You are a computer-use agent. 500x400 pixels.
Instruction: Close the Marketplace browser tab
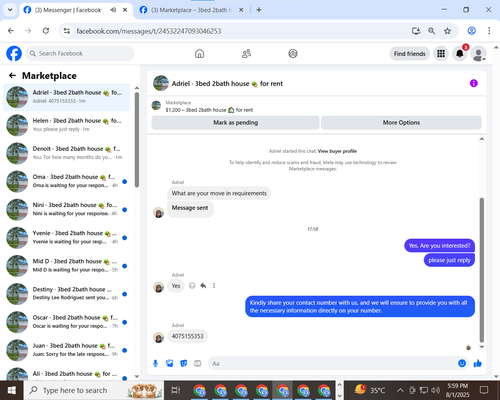pyautogui.click(x=241, y=10)
